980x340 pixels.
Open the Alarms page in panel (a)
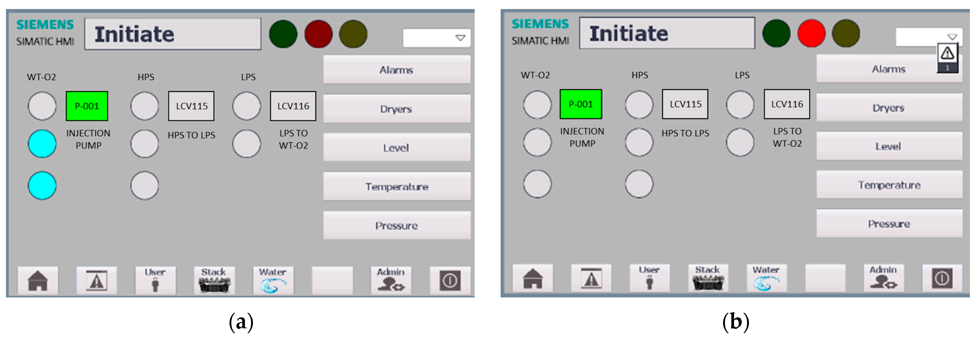point(397,69)
